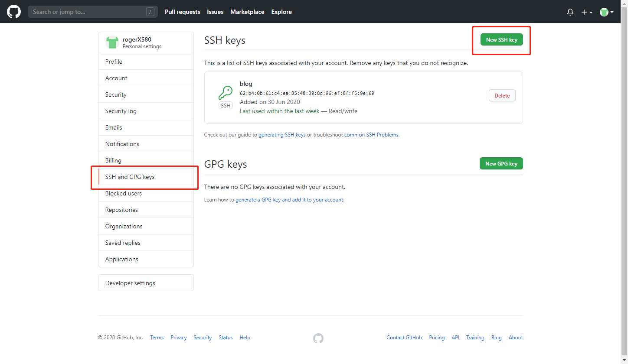Open Help link in footer
This screenshot has height=364, width=628.
pyautogui.click(x=245, y=338)
